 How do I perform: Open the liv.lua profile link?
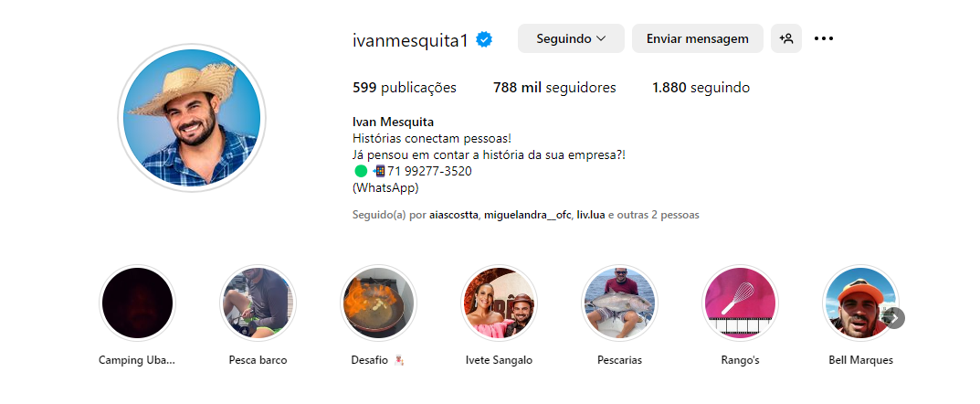click(591, 215)
